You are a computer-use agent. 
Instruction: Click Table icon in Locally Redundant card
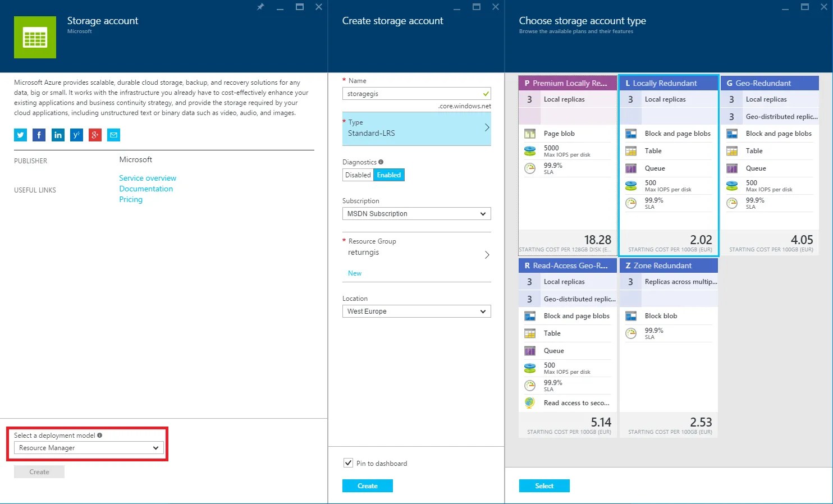(631, 151)
